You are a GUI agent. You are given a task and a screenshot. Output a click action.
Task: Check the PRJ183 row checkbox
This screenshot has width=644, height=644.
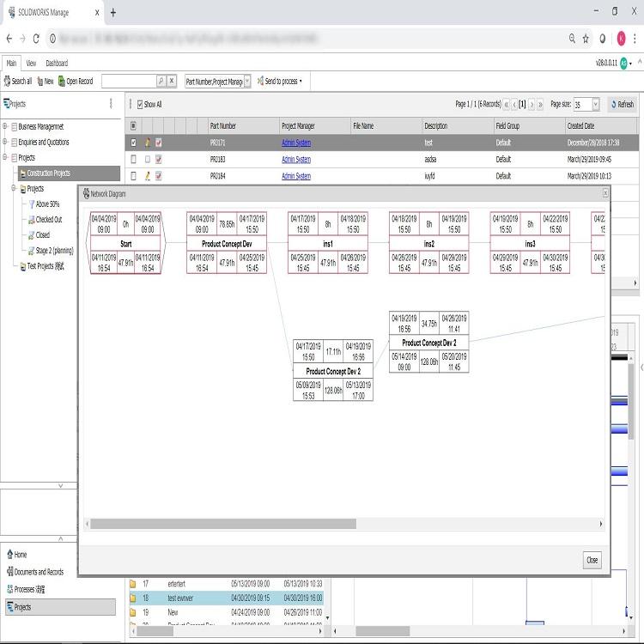tap(133, 160)
